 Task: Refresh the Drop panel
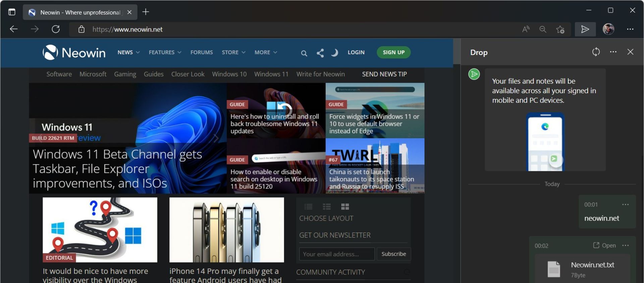(x=596, y=52)
